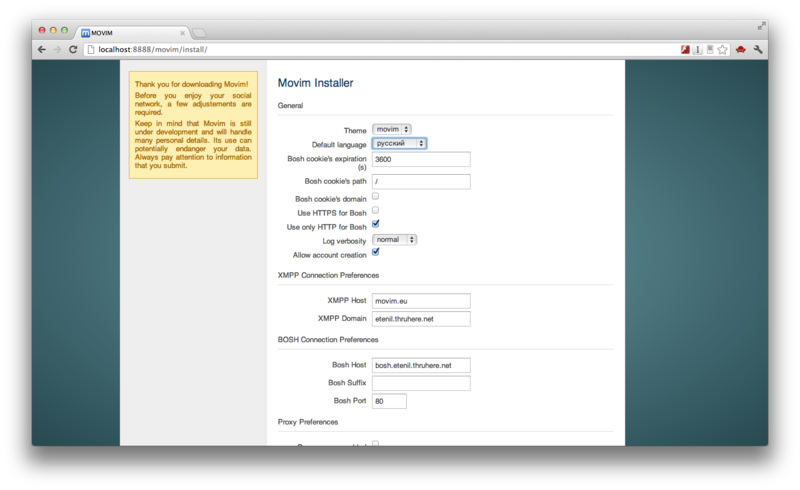Image resolution: width=800 pixels, height=490 pixels.
Task: Click the page icon in the address bar
Action: click(x=91, y=50)
